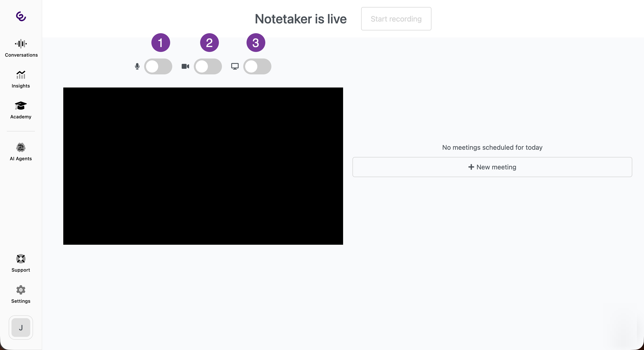Click the monitor screen icon
This screenshot has width=644, height=350.
(235, 66)
